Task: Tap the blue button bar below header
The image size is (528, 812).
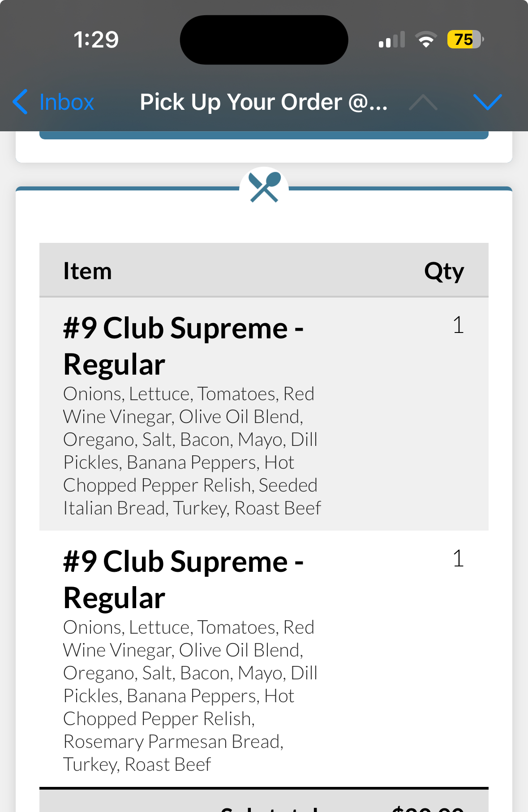Action: (x=264, y=135)
